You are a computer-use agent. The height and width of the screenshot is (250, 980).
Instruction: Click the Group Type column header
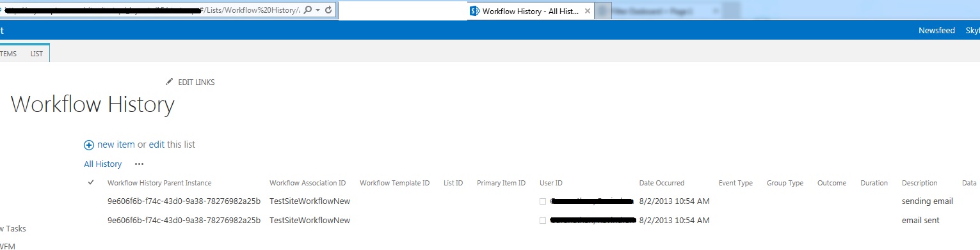(x=785, y=184)
